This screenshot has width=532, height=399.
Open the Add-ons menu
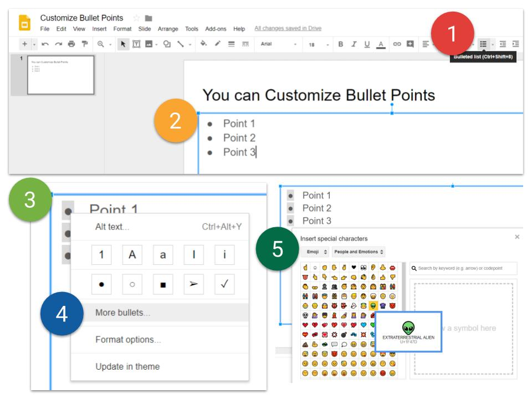[216, 29]
